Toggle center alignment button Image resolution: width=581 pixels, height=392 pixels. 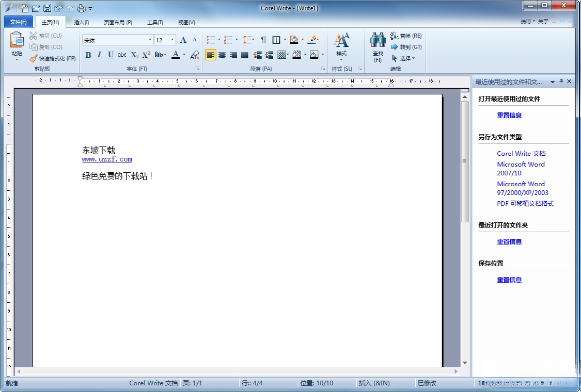222,55
